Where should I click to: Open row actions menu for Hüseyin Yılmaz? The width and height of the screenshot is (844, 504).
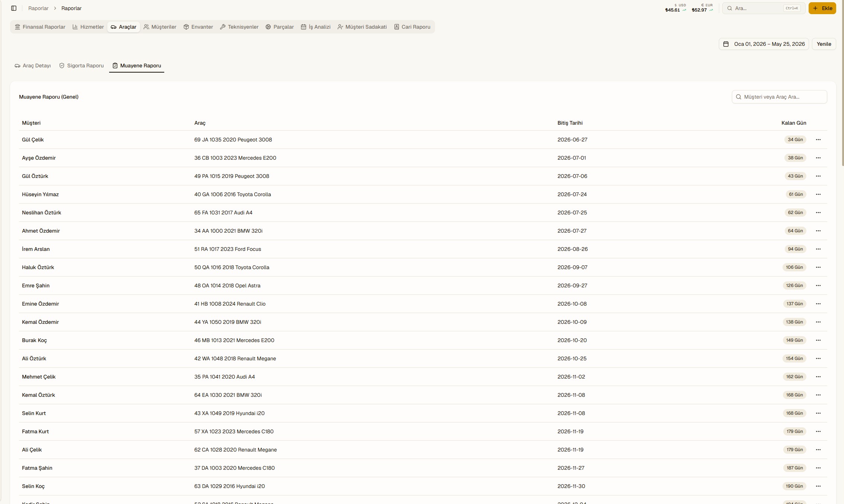818,194
